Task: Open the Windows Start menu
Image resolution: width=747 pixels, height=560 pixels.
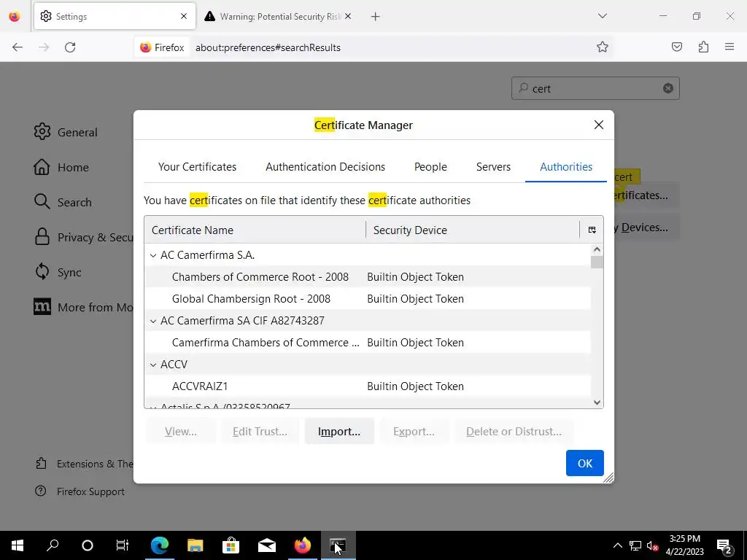Action: pos(18,545)
